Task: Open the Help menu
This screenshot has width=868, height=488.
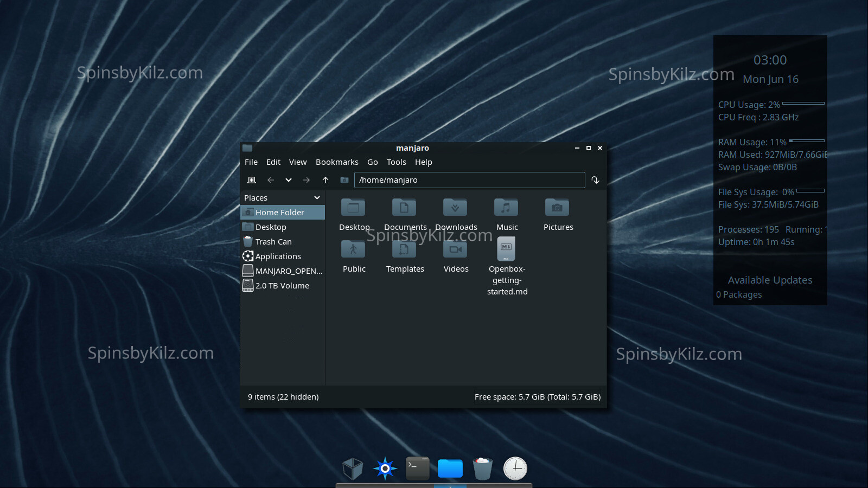Action: pyautogui.click(x=424, y=162)
